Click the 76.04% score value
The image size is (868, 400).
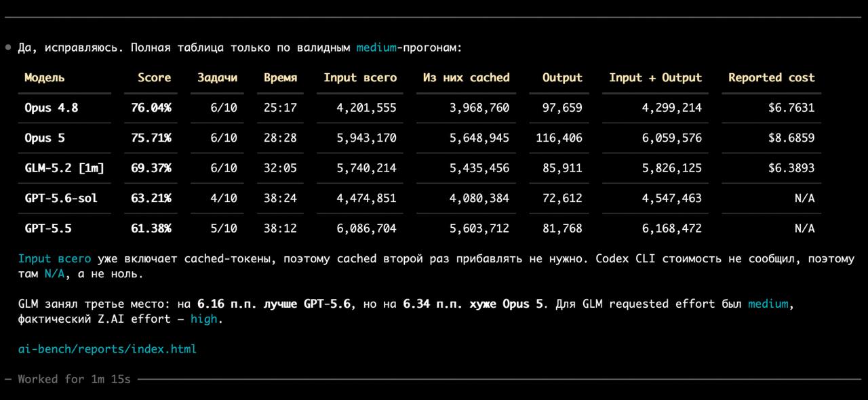coord(151,107)
